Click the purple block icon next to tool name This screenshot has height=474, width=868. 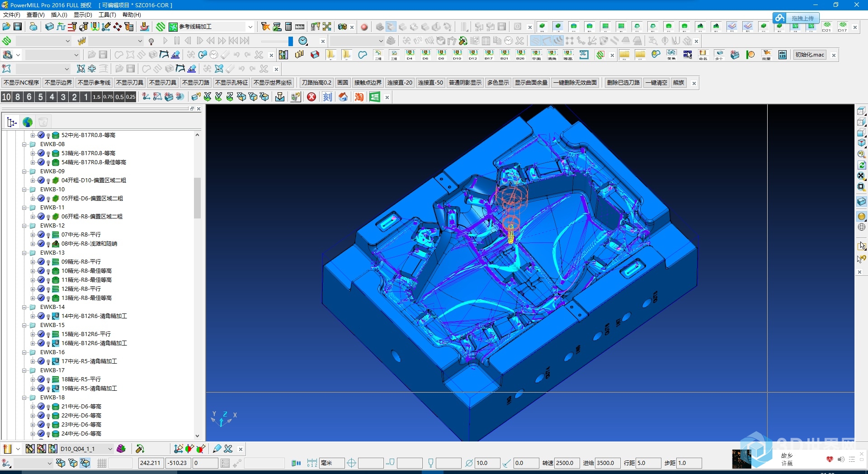click(x=121, y=449)
